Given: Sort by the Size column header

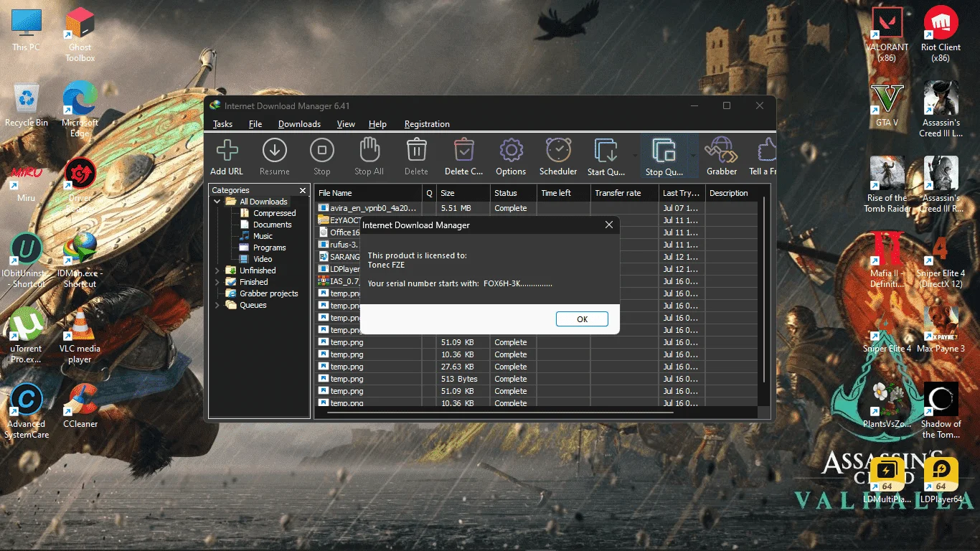Looking at the screenshot, I should (463, 193).
